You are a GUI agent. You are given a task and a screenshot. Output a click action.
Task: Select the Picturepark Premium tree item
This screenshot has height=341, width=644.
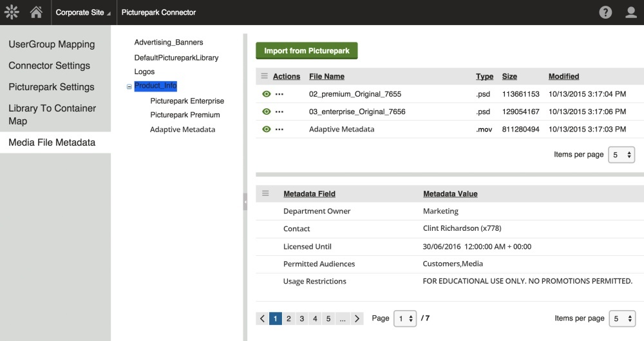click(185, 115)
